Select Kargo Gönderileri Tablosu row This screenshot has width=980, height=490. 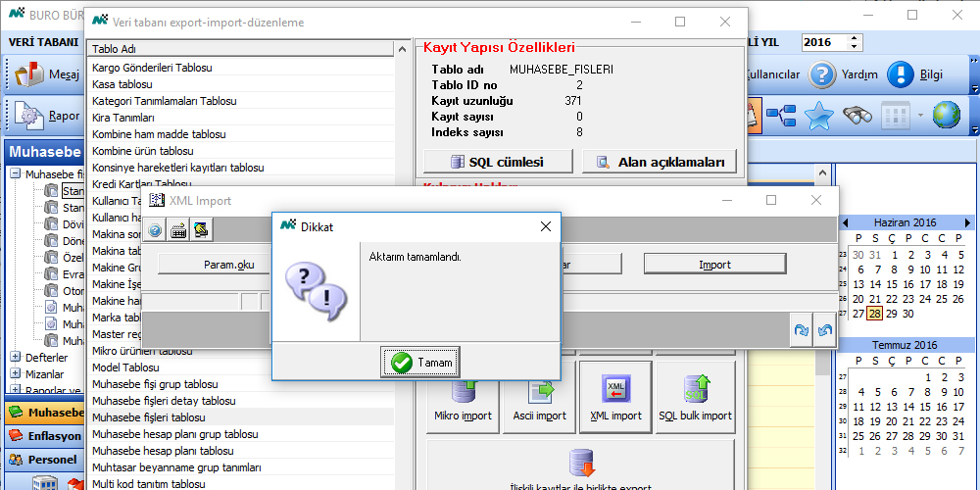pyautogui.click(x=240, y=68)
